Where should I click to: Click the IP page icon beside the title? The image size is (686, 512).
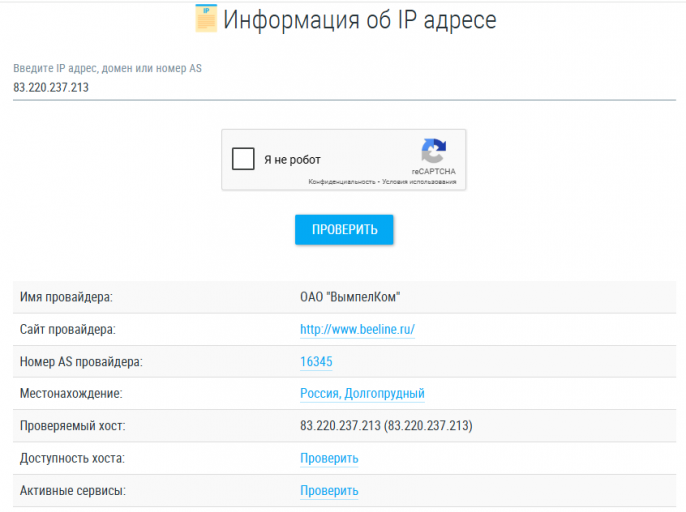tap(206, 18)
